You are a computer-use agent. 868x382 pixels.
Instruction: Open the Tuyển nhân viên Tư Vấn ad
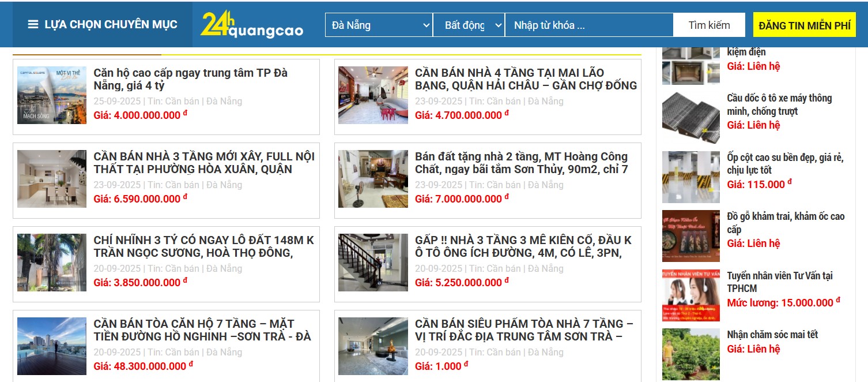click(x=779, y=282)
